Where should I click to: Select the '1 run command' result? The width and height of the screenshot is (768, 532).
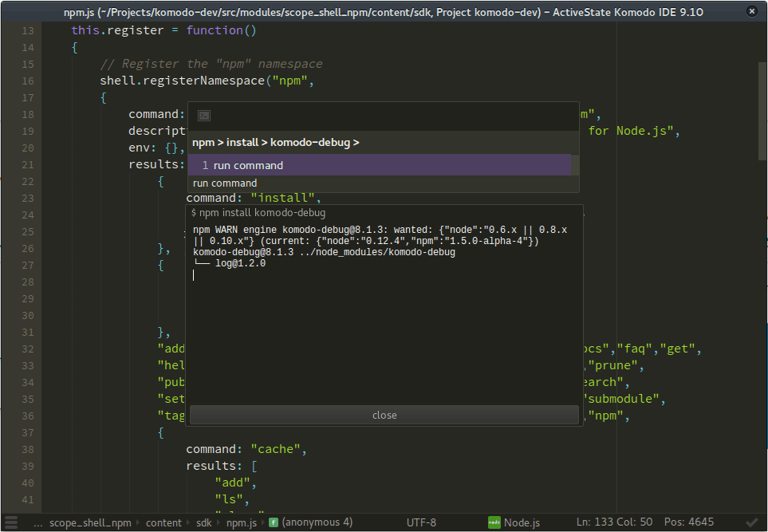380,165
